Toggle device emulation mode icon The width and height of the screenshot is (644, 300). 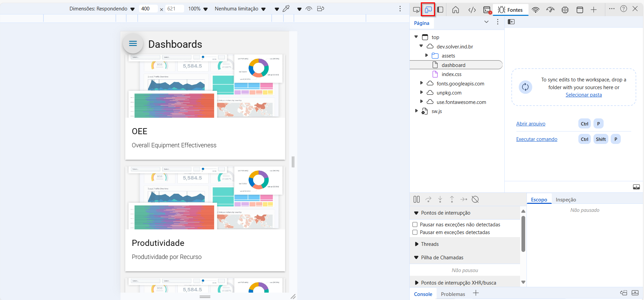pos(428,10)
